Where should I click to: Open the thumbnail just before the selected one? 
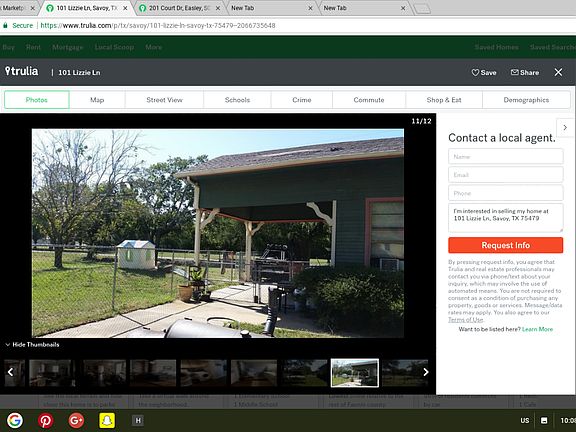point(305,372)
